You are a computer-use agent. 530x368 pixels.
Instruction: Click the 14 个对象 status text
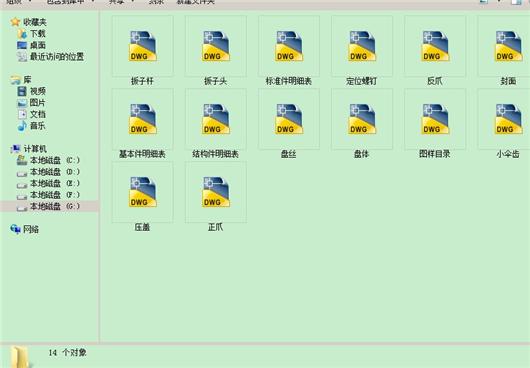click(67, 352)
